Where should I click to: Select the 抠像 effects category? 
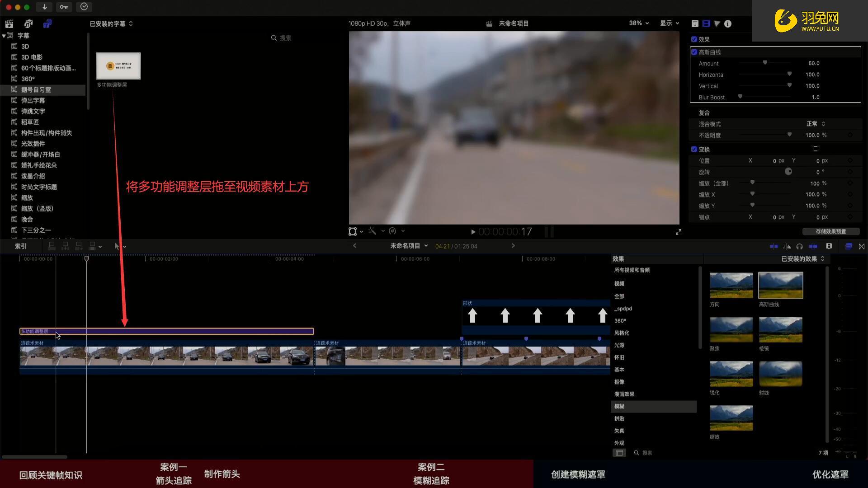[x=619, y=382]
